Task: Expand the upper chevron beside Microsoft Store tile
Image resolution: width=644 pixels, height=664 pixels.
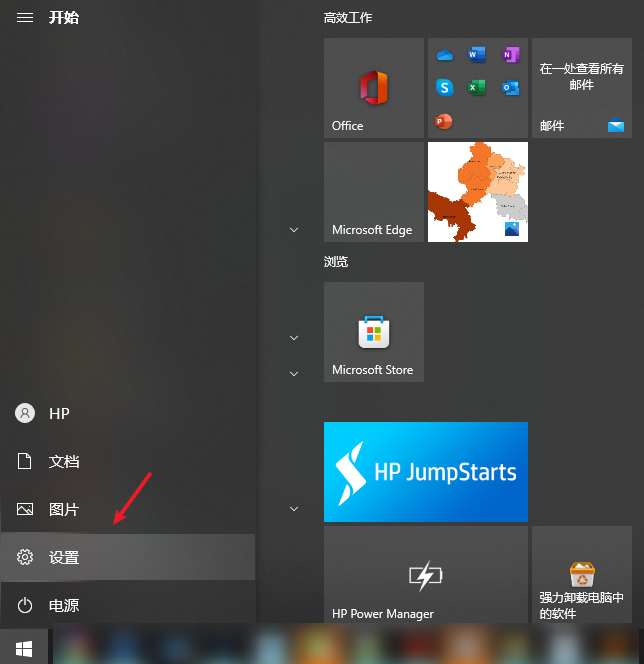Action: tap(294, 338)
